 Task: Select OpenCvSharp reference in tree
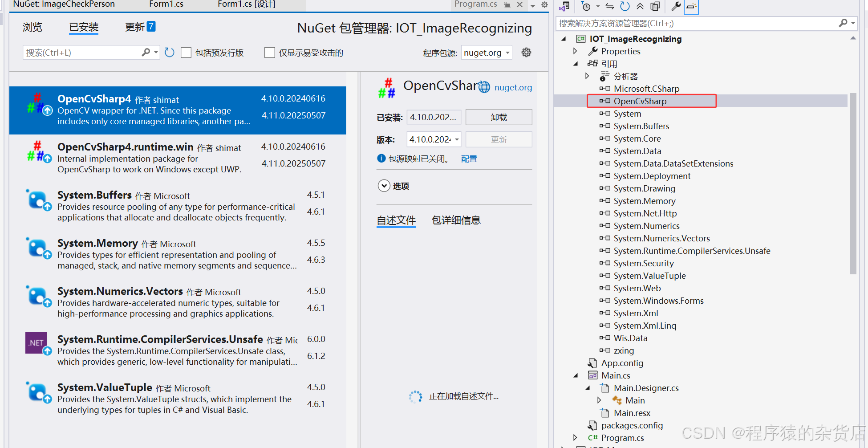[640, 101]
